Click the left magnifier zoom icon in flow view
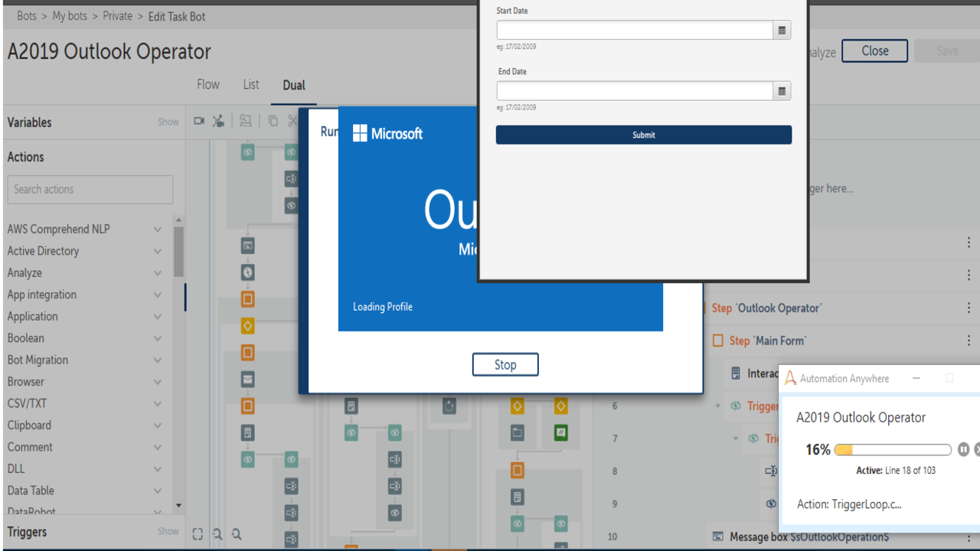 pyautogui.click(x=217, y=534)
